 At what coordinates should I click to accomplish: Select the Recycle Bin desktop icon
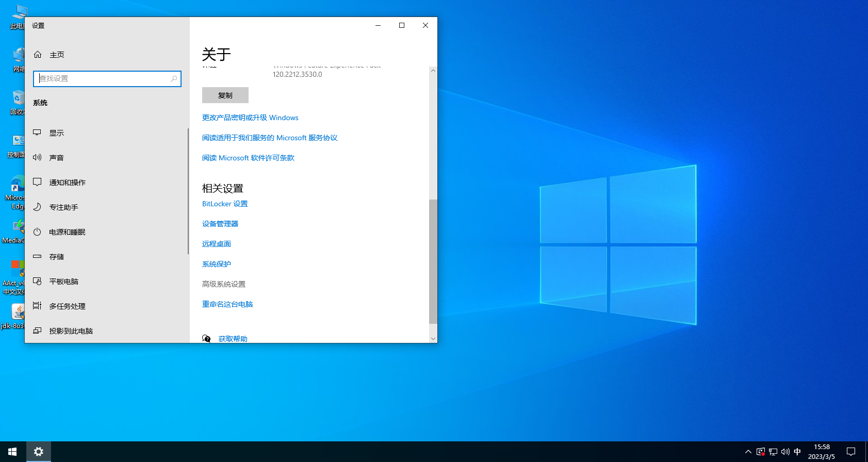click(x=18, y=103)
